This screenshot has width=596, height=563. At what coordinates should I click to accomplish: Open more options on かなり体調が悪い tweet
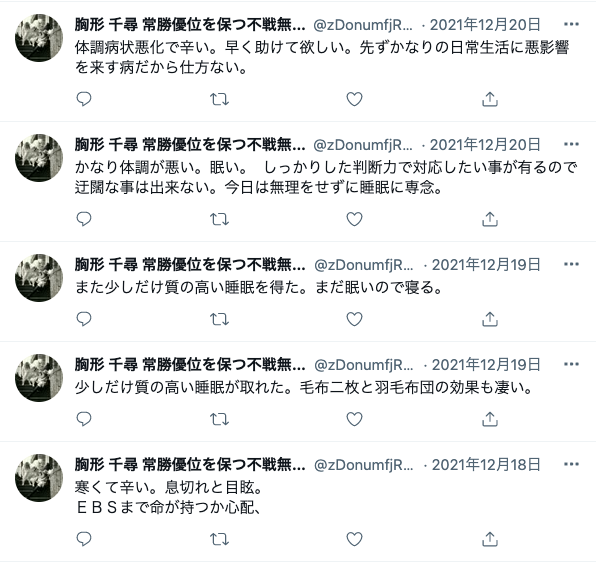pos(571,144)
